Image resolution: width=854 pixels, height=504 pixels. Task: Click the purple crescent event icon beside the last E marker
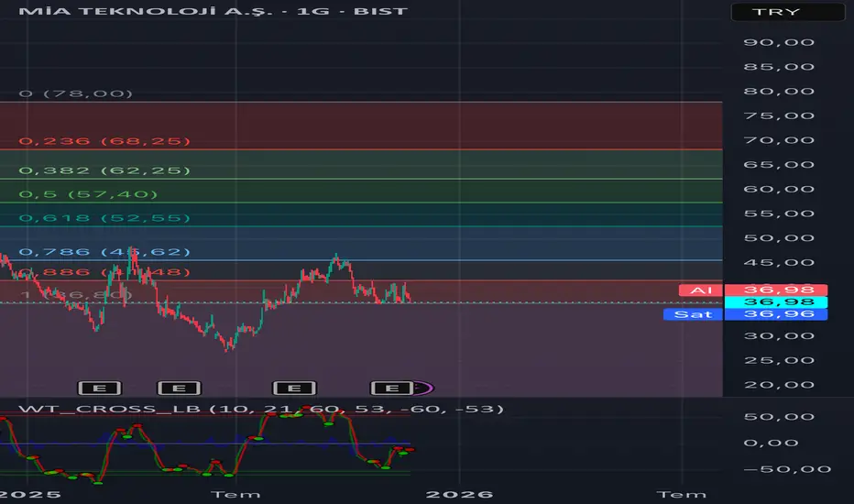point(423,388)
